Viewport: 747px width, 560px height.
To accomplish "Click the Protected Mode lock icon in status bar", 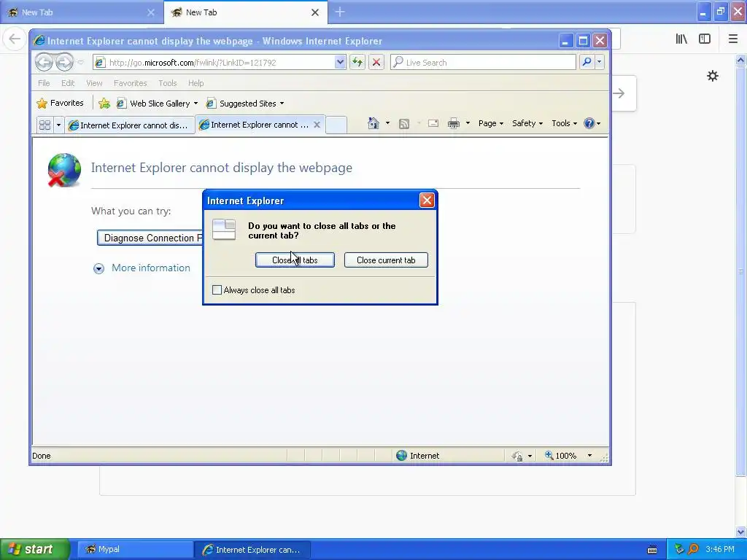I will click(517, 456).
